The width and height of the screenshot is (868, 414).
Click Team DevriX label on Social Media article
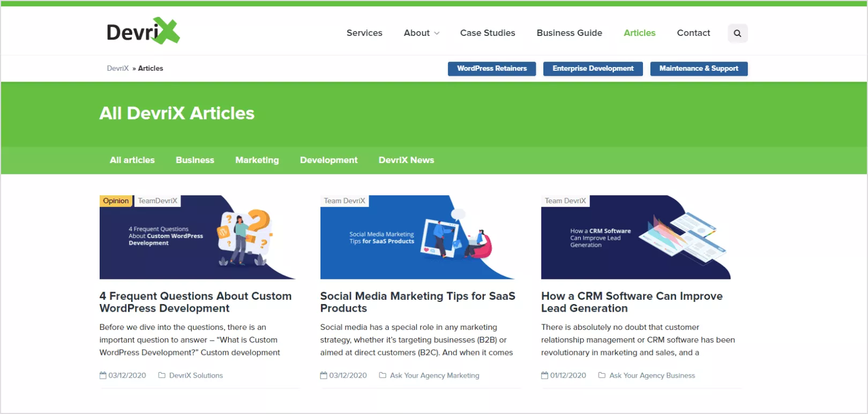[x=345, y=201]
